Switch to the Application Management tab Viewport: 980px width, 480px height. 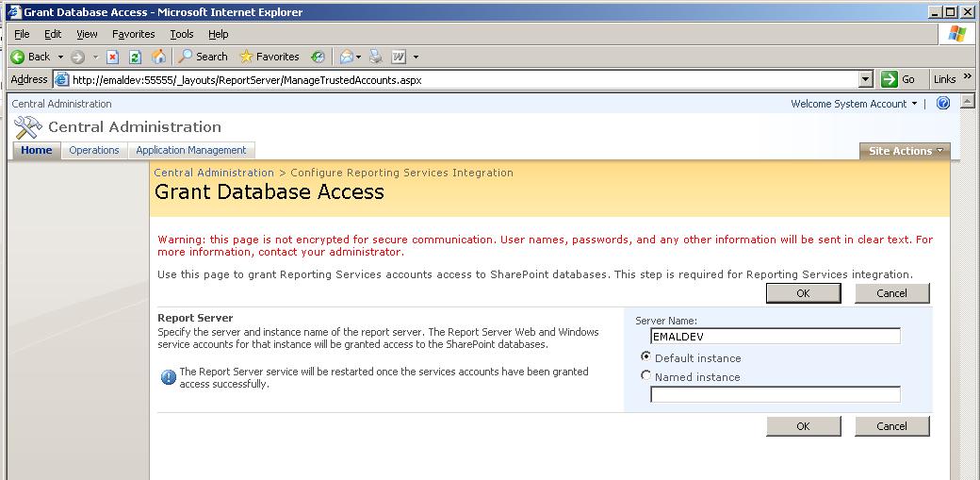pyautogui.click(x=191, y=150)
